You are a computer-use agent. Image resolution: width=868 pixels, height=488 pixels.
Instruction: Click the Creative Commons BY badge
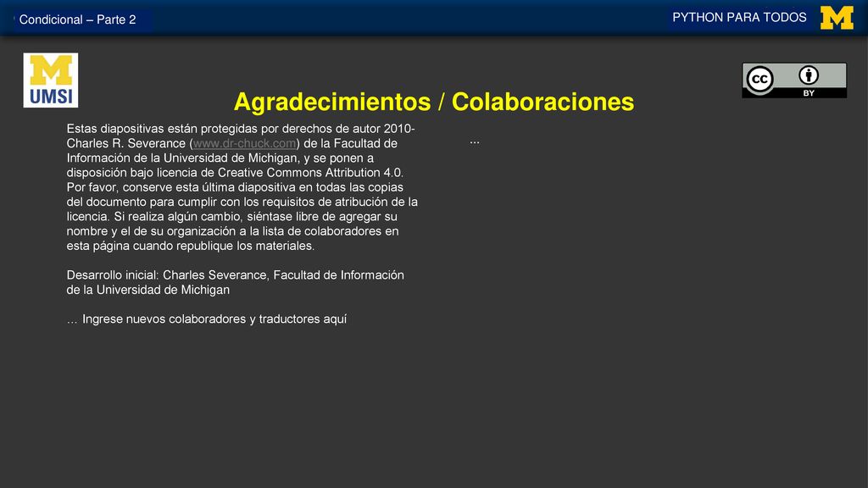793,80
